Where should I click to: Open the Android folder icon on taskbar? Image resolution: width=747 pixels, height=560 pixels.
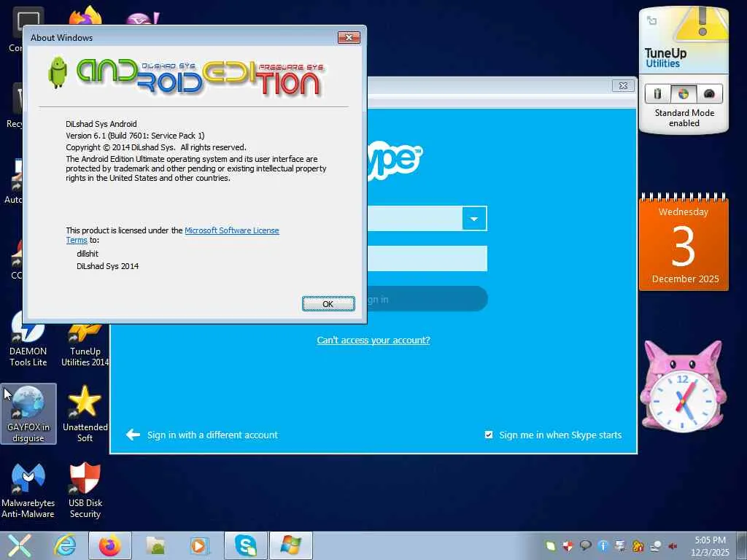pos(155,545)
